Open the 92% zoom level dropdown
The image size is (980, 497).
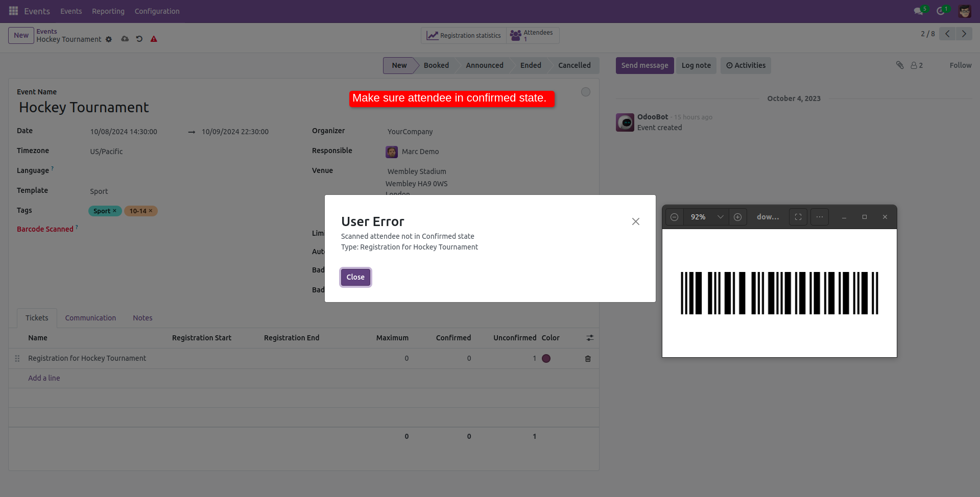click(x=707, y=217)
